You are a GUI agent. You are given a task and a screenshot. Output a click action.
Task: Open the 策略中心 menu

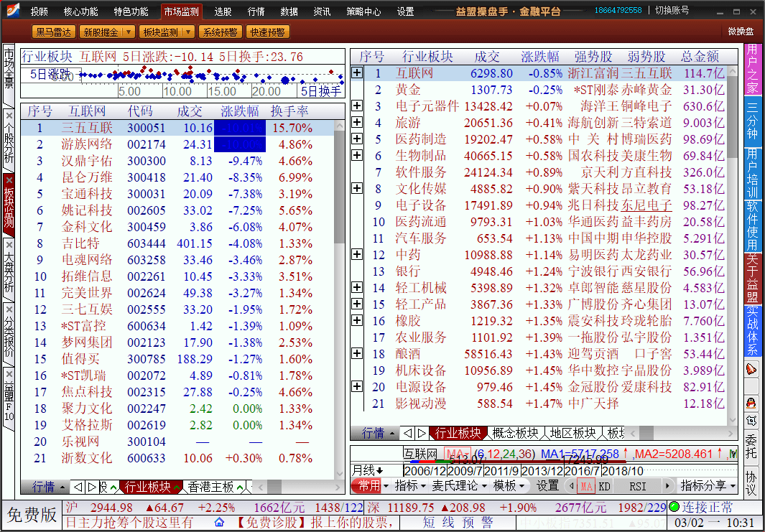364,11
